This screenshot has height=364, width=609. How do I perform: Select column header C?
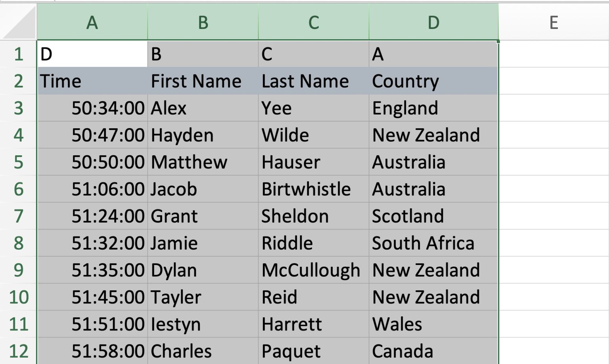coord(313,23)
